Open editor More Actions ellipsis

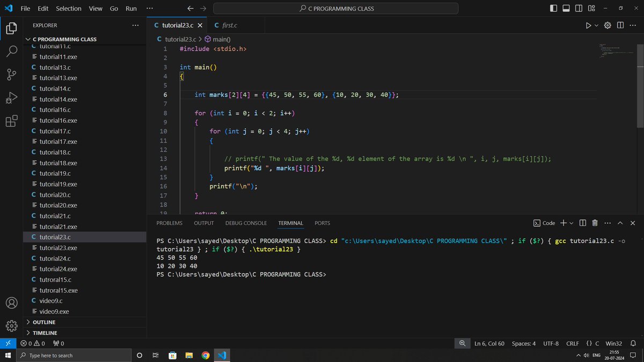[x=632, y=25]
